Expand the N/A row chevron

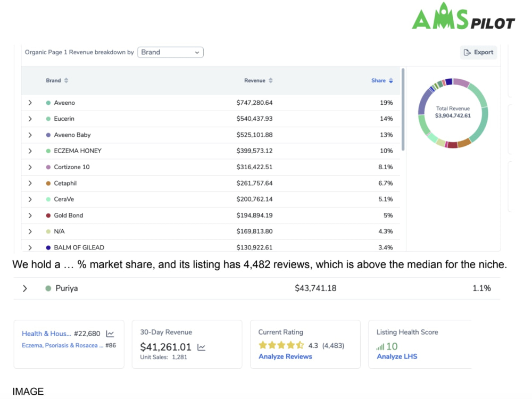[30, 231]
